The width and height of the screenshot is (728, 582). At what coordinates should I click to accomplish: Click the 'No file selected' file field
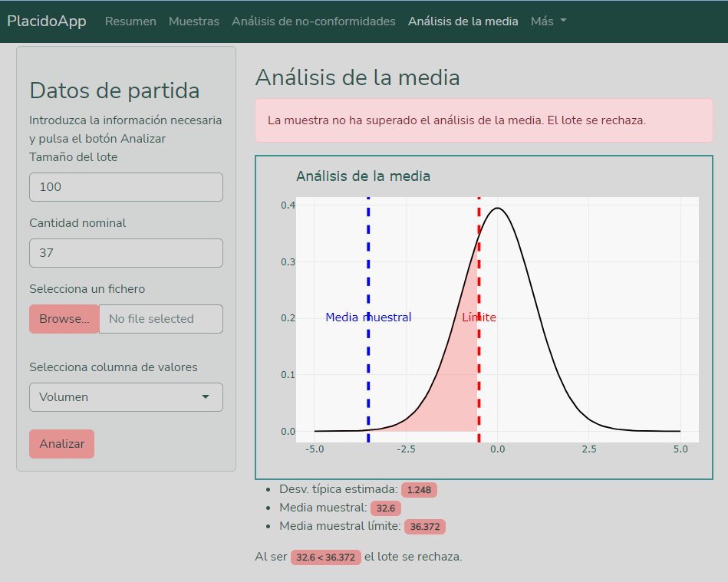point(160,319)
